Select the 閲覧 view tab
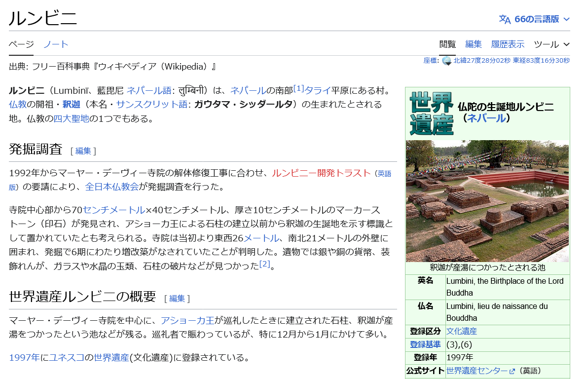 pyautogui.click(x=447, y=44)
